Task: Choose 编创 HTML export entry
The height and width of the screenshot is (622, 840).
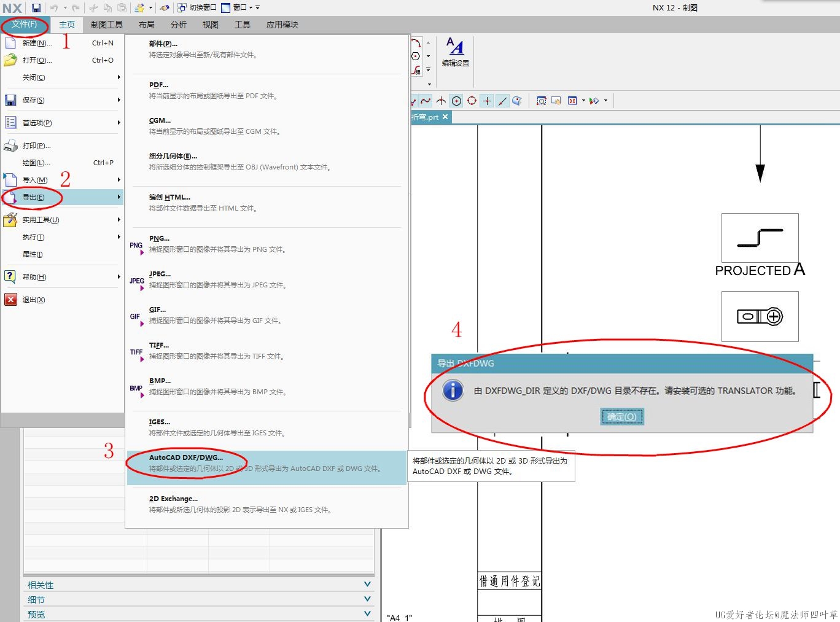Action: click(x=266, y=203)
